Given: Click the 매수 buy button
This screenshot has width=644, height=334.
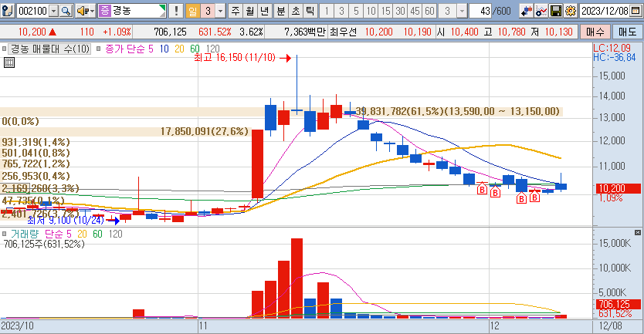Looking at the screenshot, I should [595, 32].
